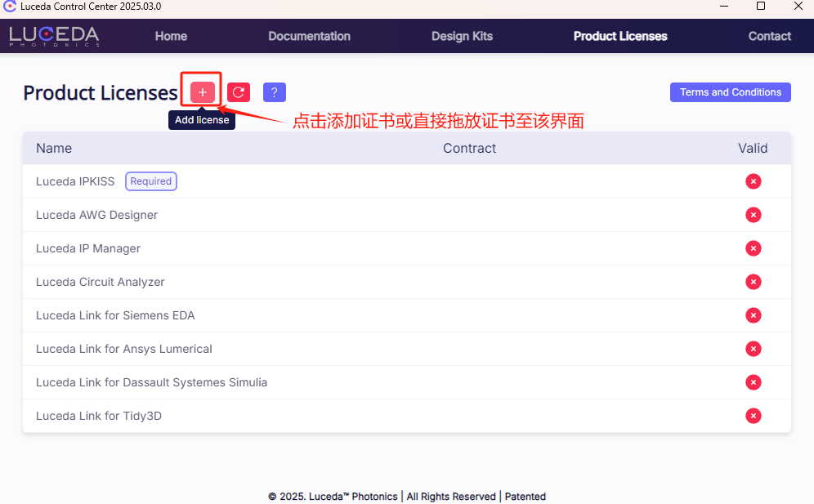
Task: Click invalid status icon for Tidy3D link
Action: tap(754, 416)
